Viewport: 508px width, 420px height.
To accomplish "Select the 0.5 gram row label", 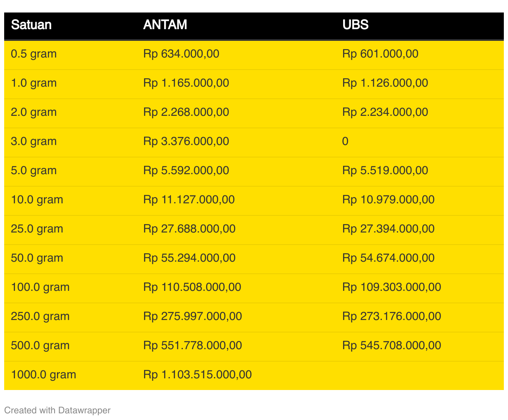I will pyautogui.click(x=34, y=54).
